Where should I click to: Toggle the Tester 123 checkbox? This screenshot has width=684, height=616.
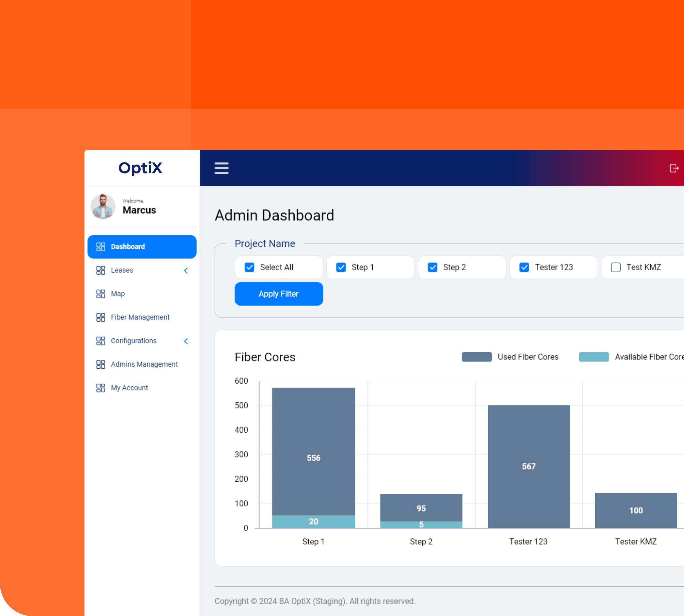pyautogui.click(x=524, y=267)
